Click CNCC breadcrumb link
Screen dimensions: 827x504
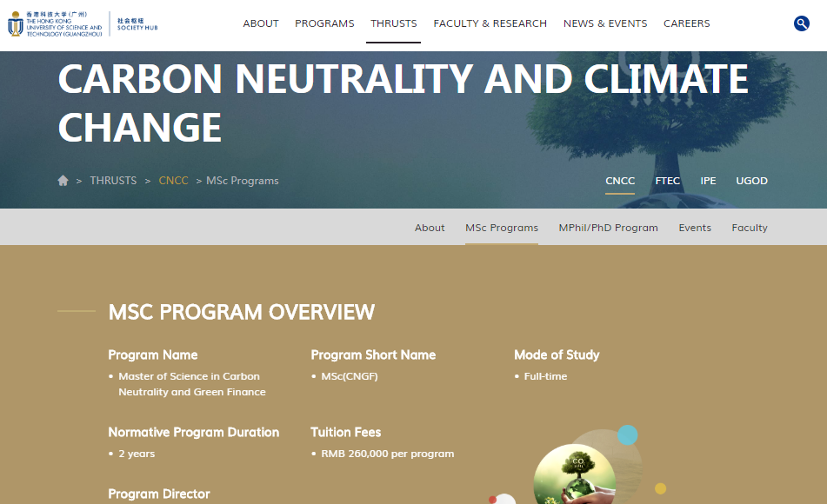coord(173,181)
